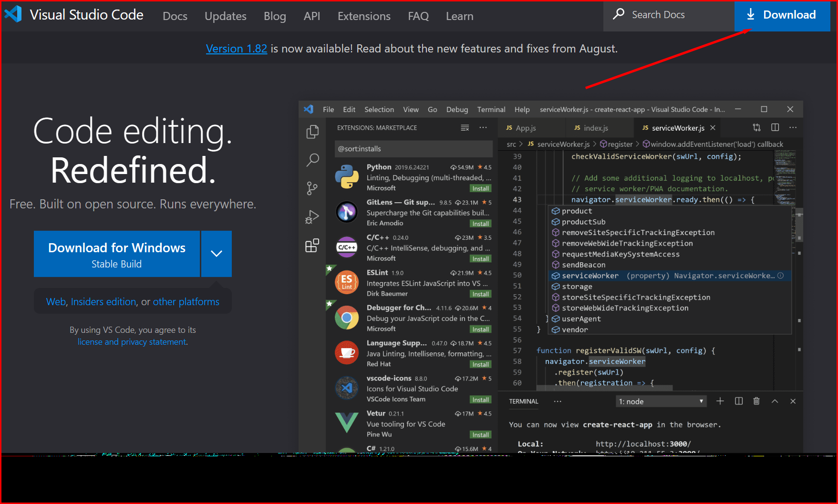Click the editor minimap scrollbar
The image size is (838, 504).
[x=800, y=225]
